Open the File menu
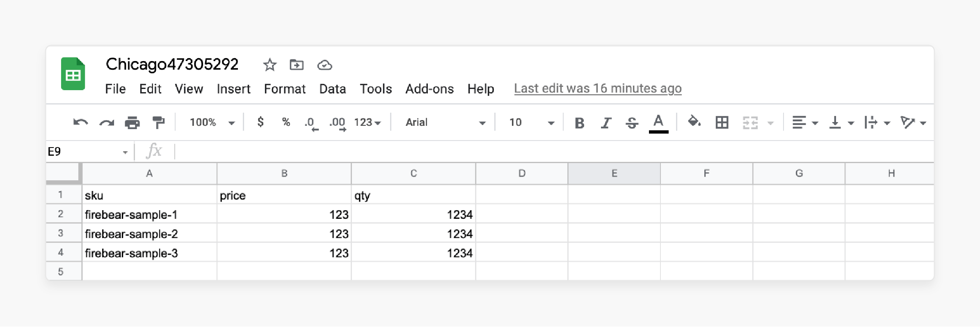 point(115,89)
